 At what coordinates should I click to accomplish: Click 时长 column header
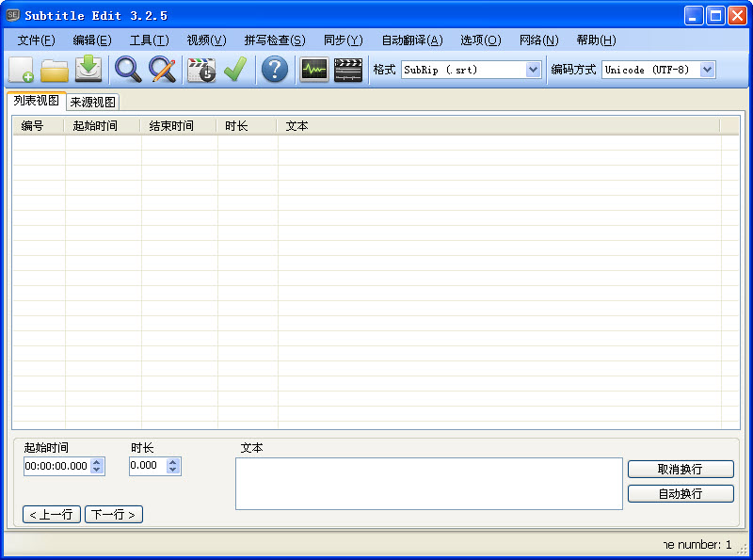tap(247, 126)
